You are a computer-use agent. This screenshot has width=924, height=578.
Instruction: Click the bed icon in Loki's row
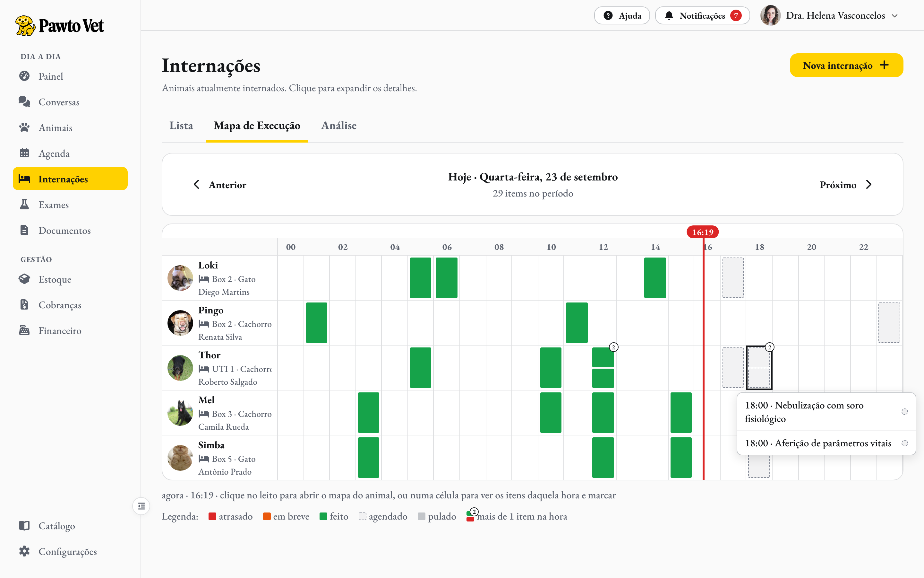(x=204, y=279)
